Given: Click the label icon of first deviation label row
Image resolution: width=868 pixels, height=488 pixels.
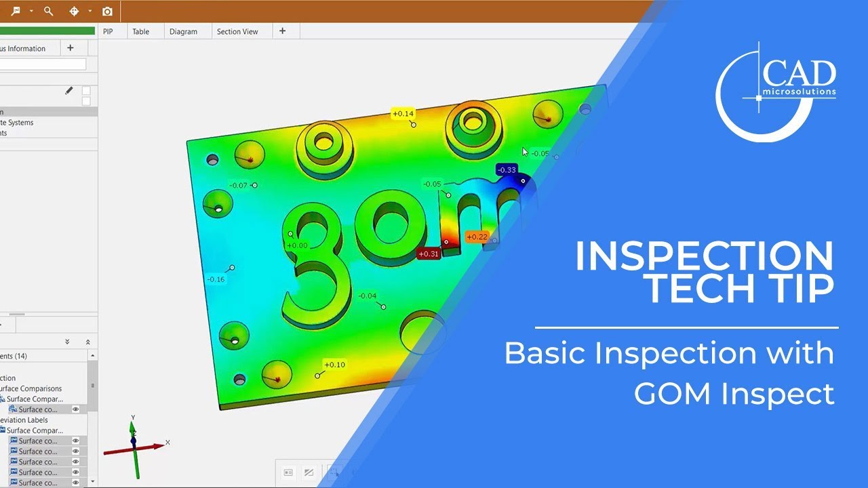Looking at the screenshot, I should click(13, 441).
